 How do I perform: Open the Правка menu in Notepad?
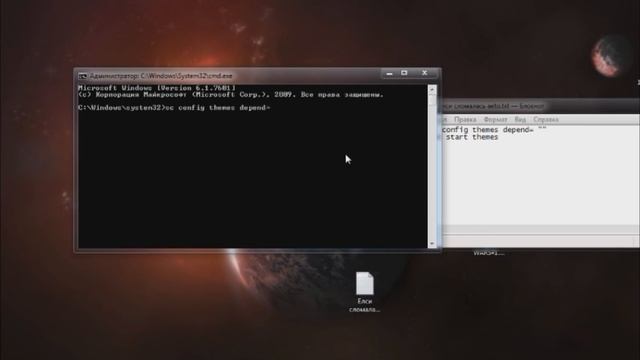click(x=465, y=120)
